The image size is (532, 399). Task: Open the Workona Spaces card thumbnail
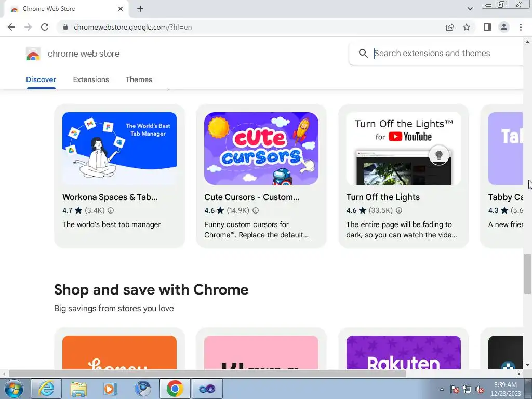[x=119, y=149]
